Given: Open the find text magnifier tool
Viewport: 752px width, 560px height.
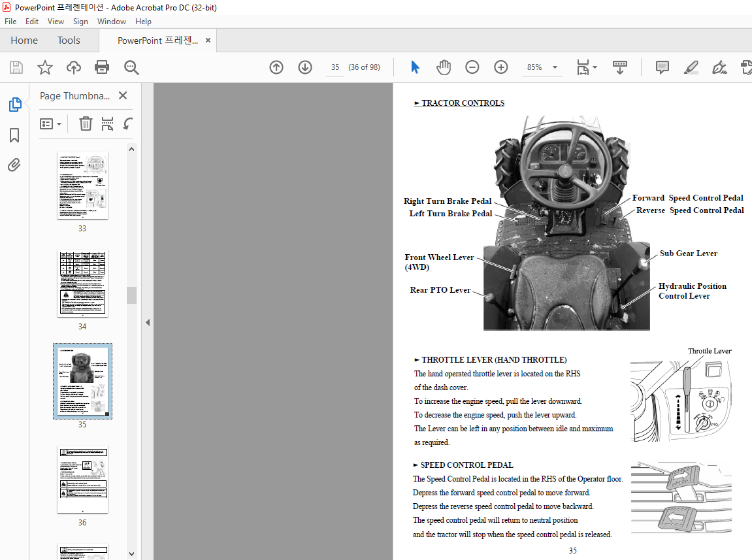Looking at the screenshot, I should (x=131, y=67).
